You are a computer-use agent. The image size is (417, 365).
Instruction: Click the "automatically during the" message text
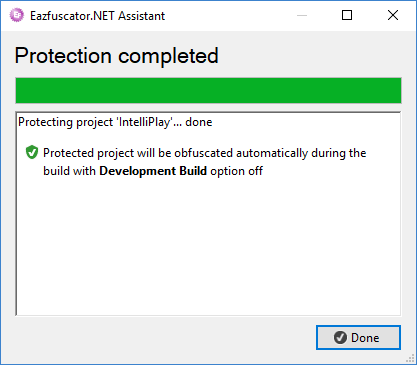tap(301, 153)
